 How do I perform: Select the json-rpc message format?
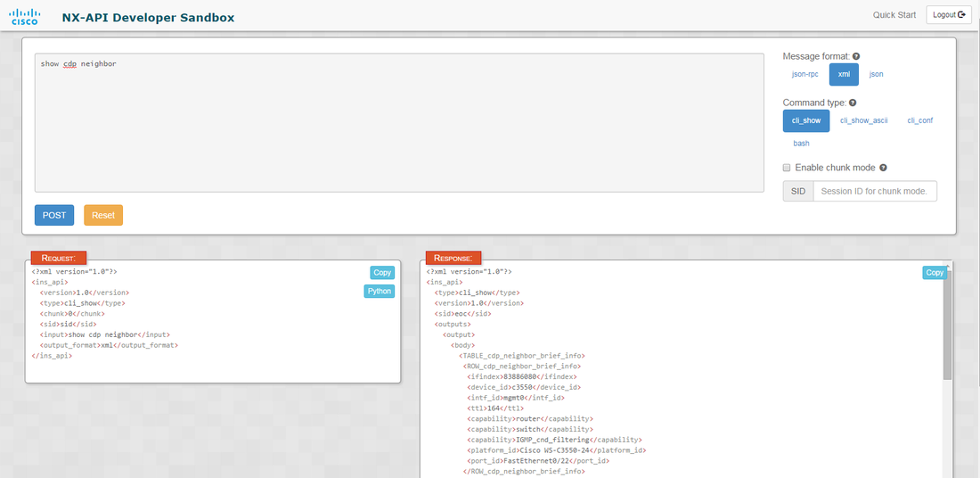pos(804,74)
